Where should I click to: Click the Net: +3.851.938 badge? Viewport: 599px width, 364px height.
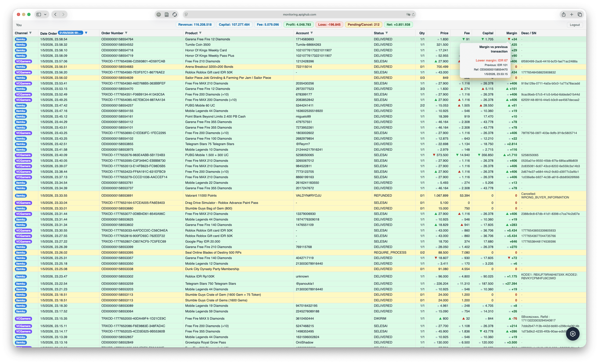point(399,25)
